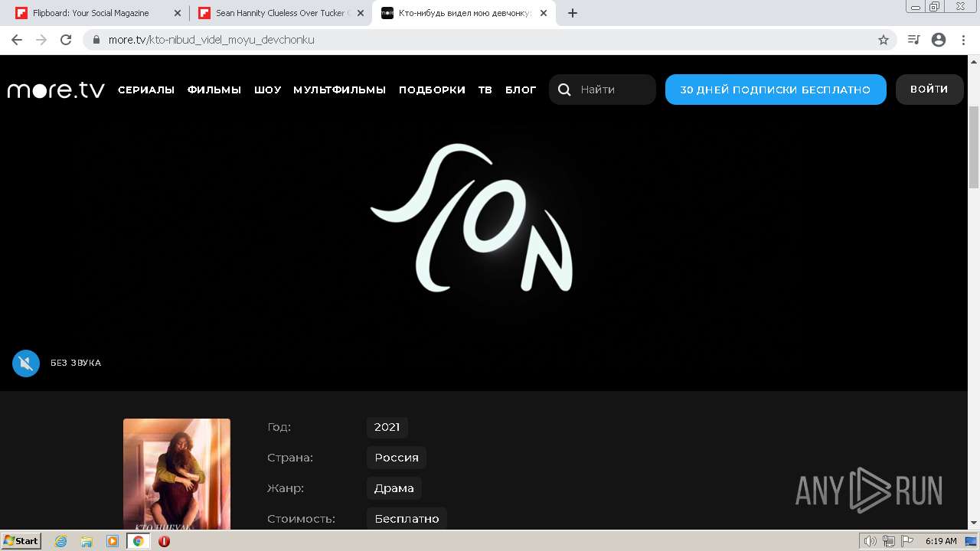Close the Кто-нибудь видел мою девчонку tab
This screenshot has width=980, height=551.
point(543,13)
